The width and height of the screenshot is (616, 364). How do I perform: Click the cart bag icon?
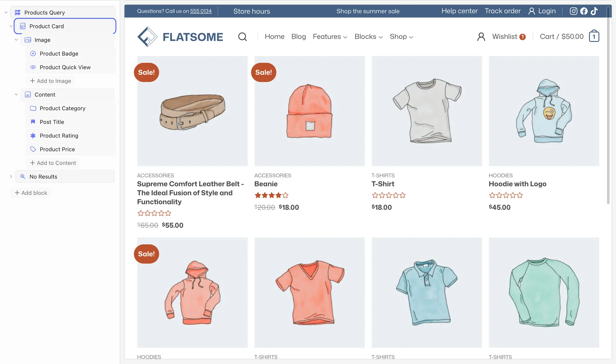(x=594, y=36)
